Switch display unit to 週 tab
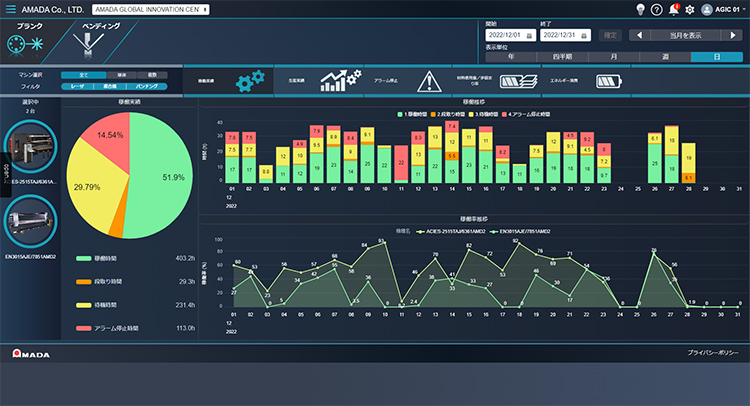This screenshot has height=406, width=750. point(665,57)
